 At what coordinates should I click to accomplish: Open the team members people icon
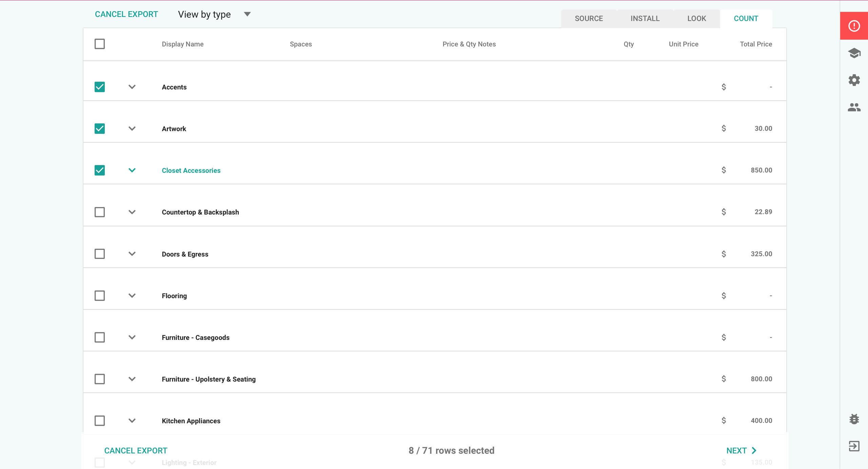pyautogui.click(x=854, y=107)
